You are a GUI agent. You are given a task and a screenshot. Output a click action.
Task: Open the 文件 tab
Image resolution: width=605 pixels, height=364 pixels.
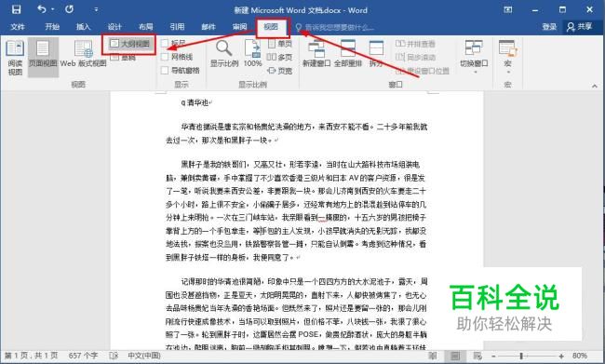point(18,27)
